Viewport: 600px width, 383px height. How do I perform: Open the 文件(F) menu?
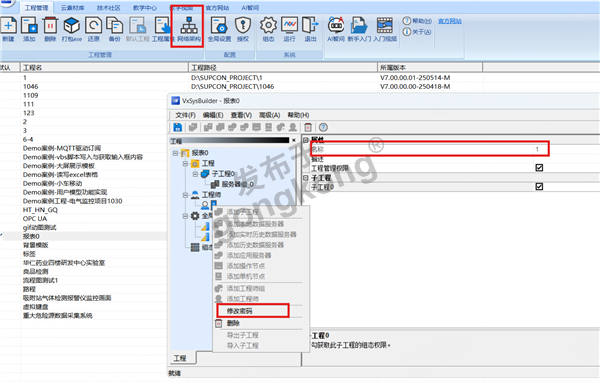click(x=185, y=115)
